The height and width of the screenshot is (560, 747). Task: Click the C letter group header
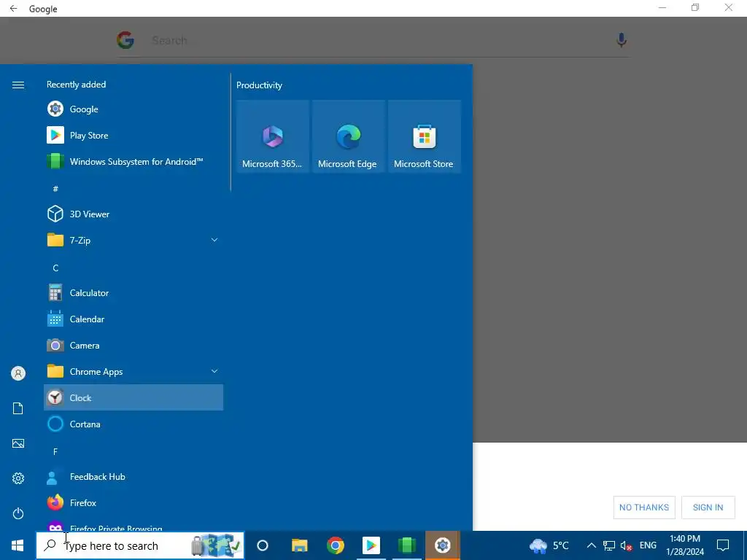tap(55, 268)
